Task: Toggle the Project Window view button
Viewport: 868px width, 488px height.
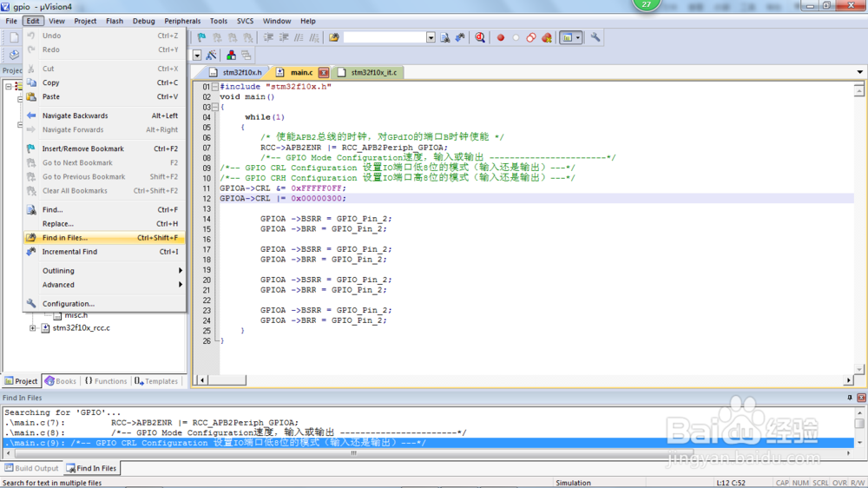Action: pyautogui.click(x=567, y=37)
